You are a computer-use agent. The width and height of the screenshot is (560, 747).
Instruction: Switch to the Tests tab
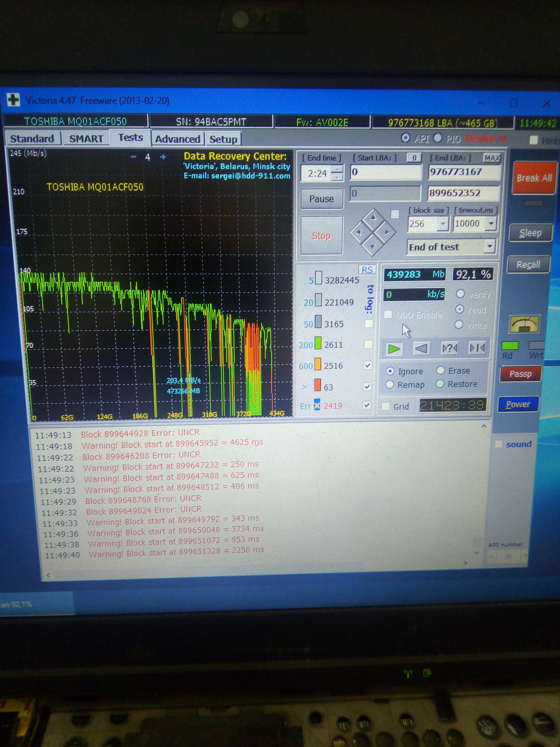(131, 137)
